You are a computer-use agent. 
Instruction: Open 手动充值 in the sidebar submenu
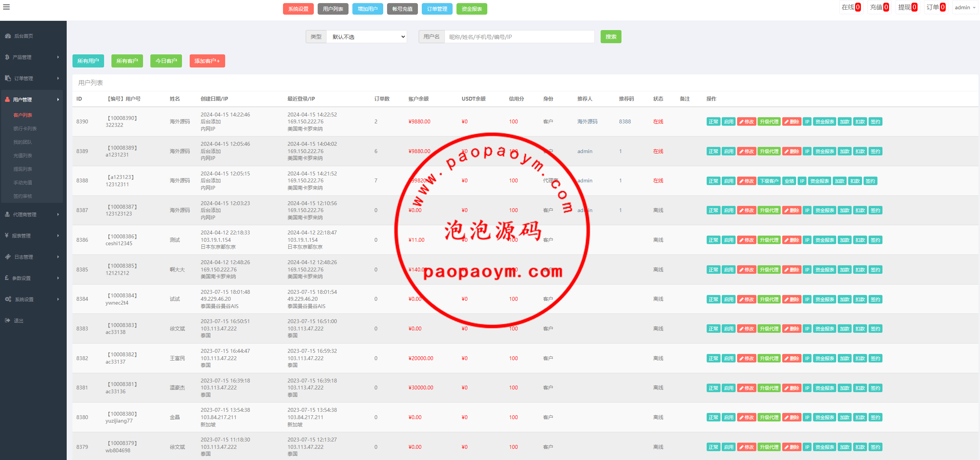pyautogui.click(x=23, y=182)
